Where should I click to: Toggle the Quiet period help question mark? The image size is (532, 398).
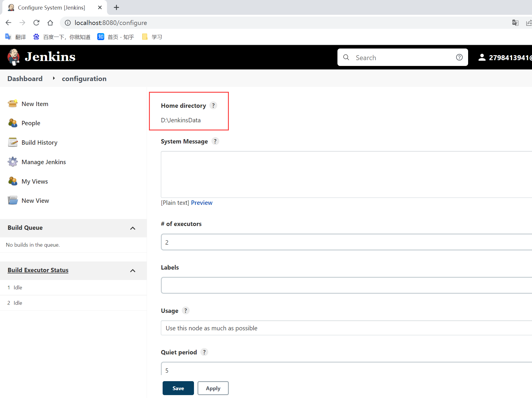(x=204, y=352)
